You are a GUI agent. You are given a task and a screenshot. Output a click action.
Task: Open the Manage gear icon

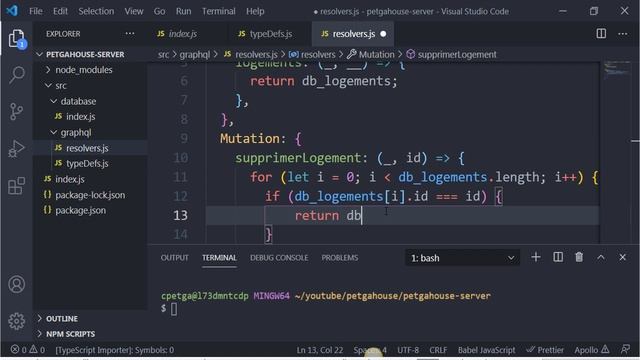(x=17, y=321)
